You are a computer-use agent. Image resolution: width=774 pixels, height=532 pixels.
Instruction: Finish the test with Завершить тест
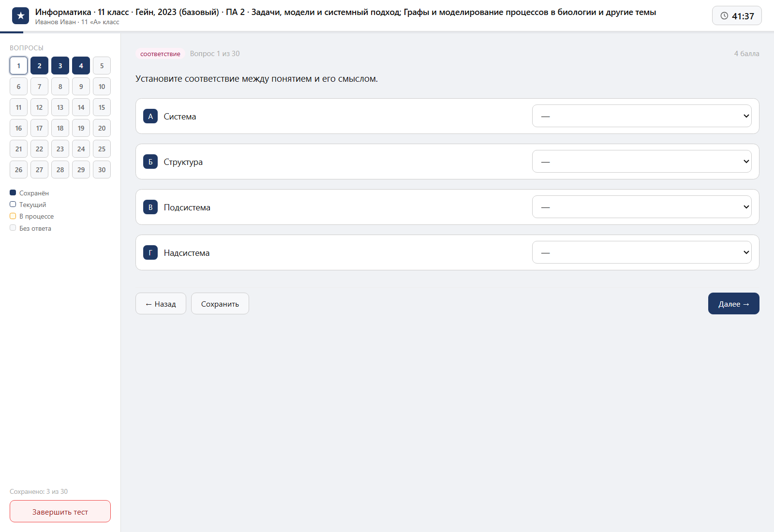tap(60, 511)
